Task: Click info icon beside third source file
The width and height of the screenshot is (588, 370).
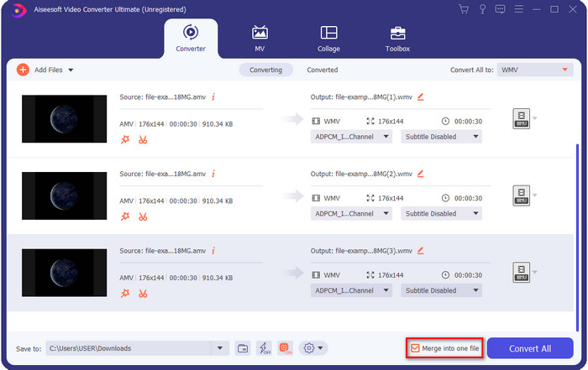Action: coord(213,250)
